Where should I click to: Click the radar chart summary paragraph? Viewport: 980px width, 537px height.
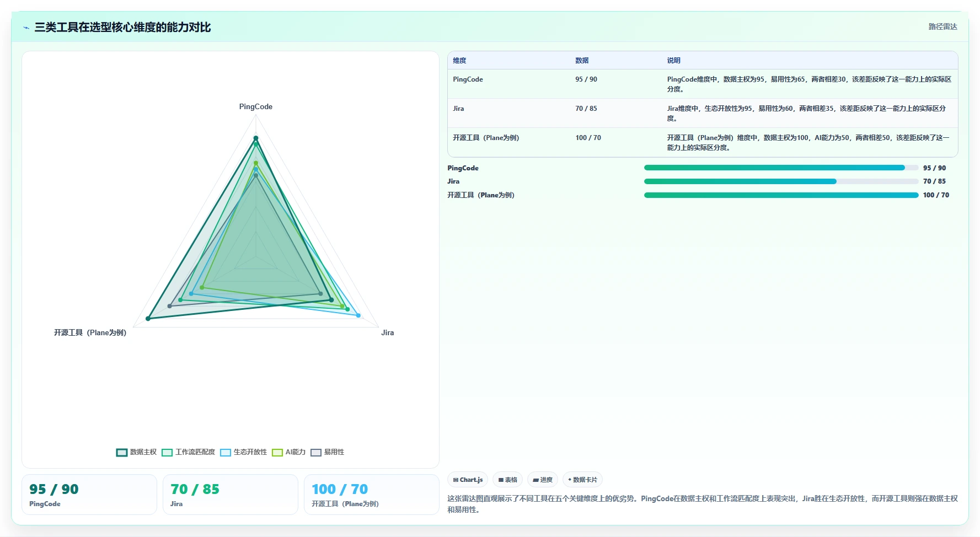point(703,504)
